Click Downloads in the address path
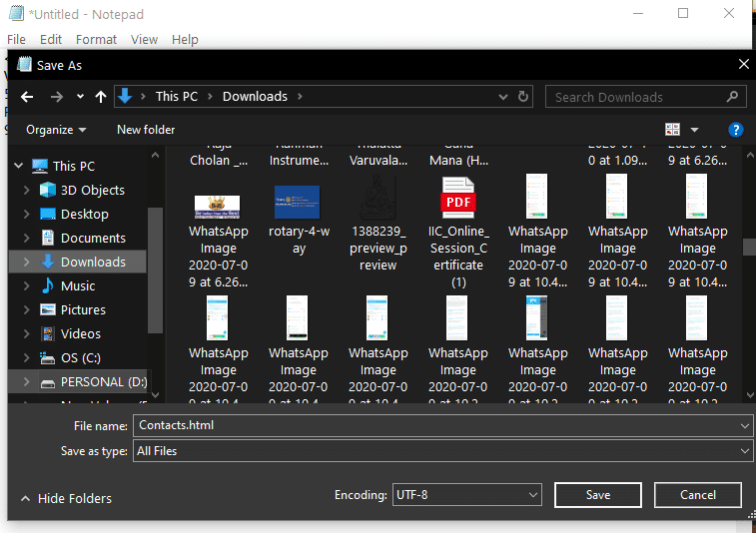 pyautogui.click(x=255, y=97)
